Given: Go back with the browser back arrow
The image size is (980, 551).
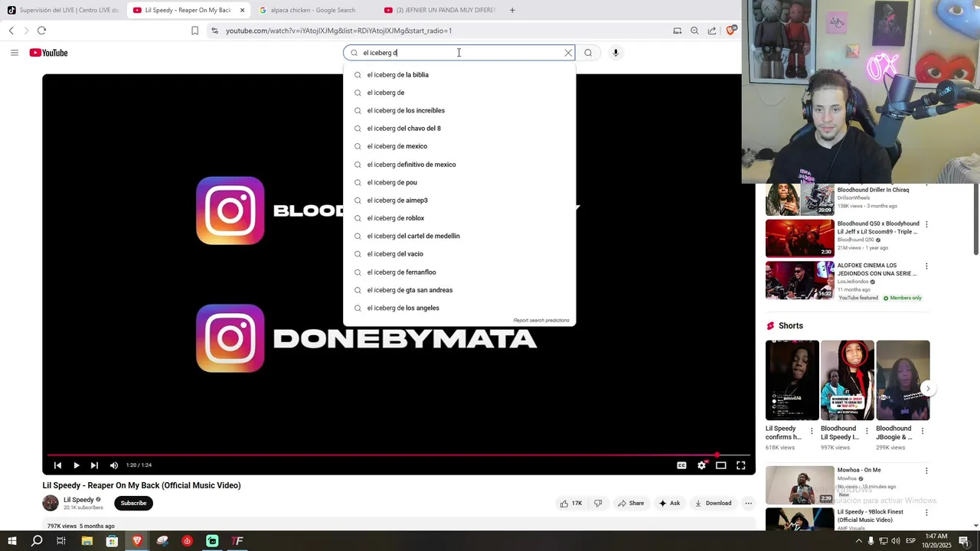Looking at the screenshot, I should click(x=11, y=31).
